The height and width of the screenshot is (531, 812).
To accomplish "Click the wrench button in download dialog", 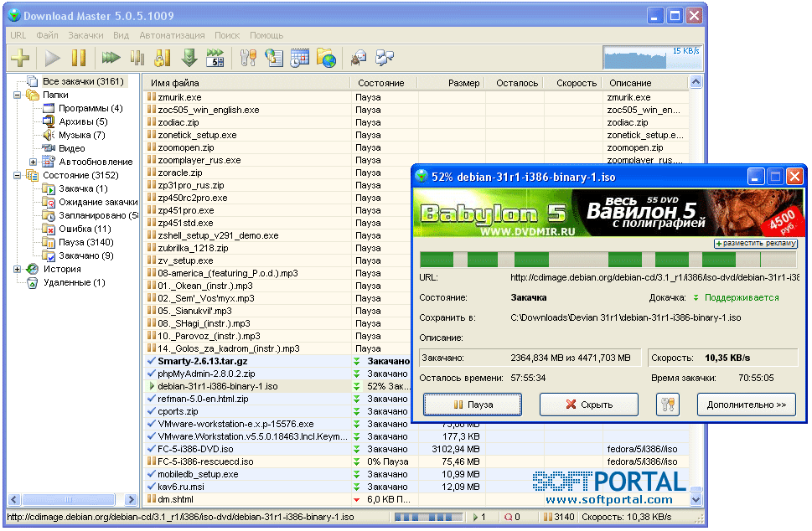I will pyautogui.click(x=667, y=405).
